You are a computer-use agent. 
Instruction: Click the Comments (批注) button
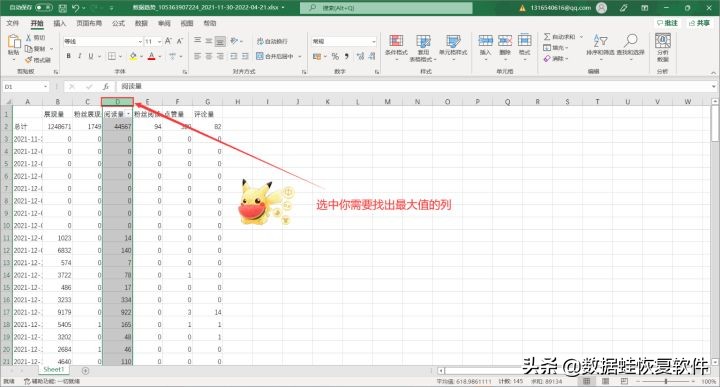[668, 23]
